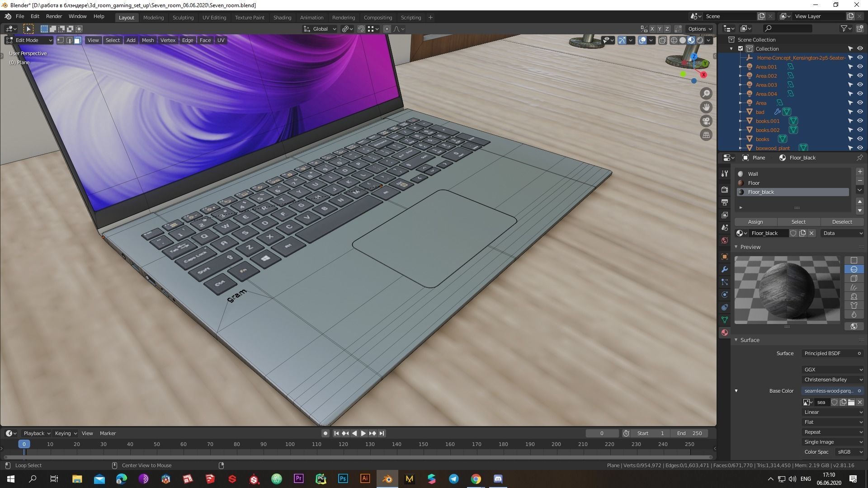Select face select mode icon

coord(77,40)
